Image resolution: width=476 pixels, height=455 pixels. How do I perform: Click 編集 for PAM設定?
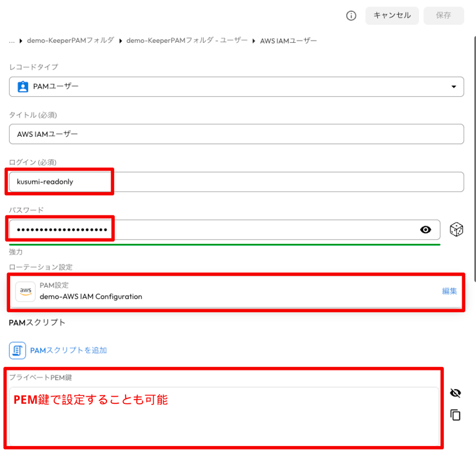tap(449, 291)
